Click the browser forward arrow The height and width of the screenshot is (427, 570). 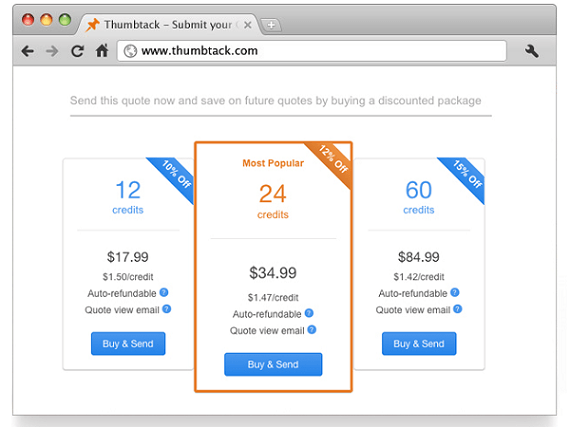tap(52, 51)
